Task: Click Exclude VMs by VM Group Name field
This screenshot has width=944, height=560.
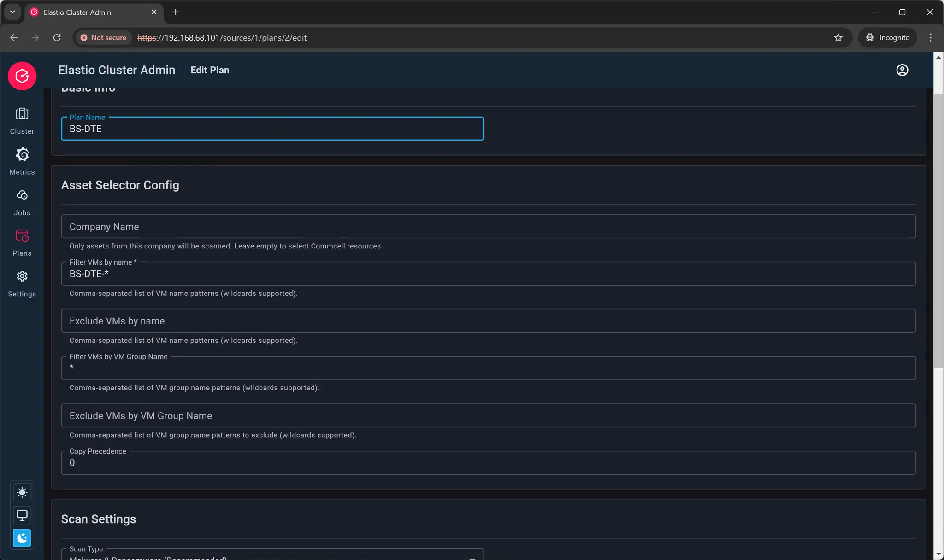Action: [488, 415]
